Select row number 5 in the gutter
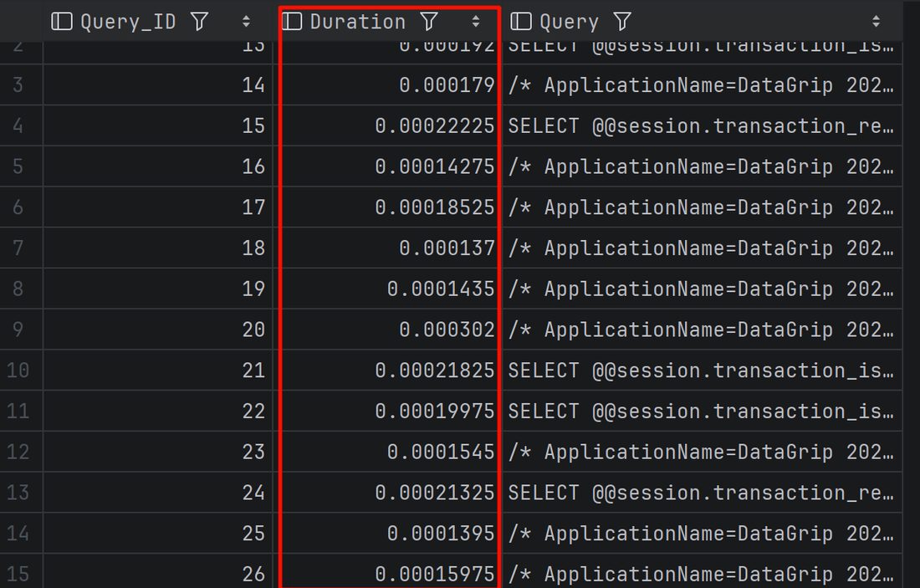 click(18, 166)
